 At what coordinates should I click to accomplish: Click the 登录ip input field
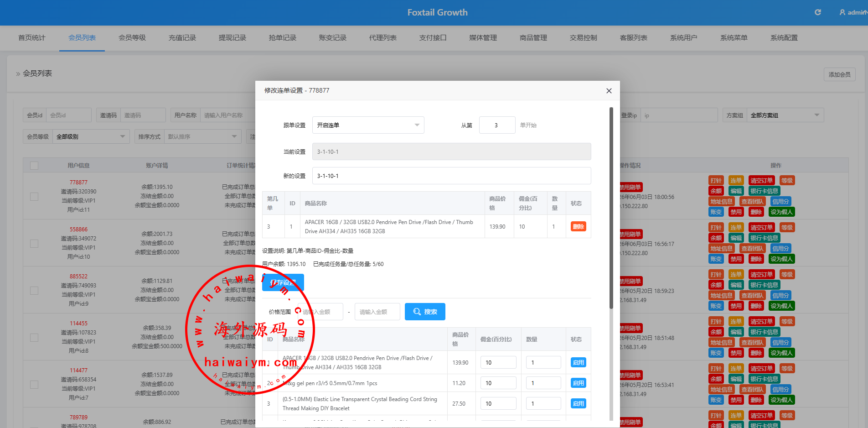tap(679, 115)
